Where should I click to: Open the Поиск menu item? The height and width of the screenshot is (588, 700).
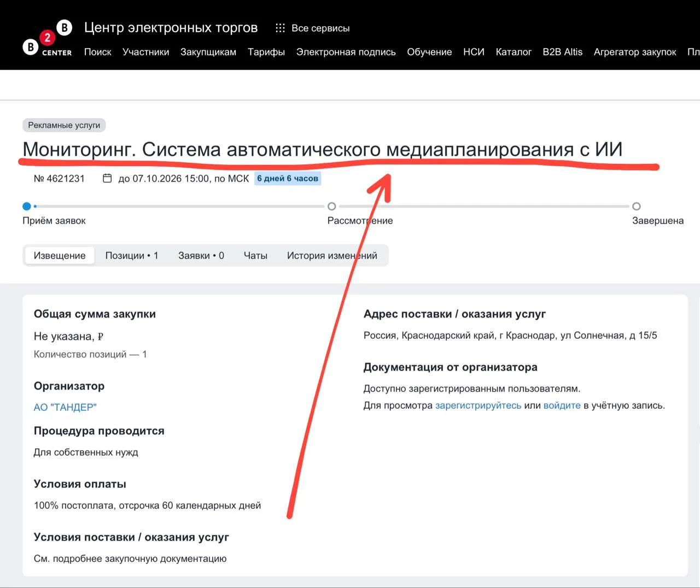pos(98,52)
